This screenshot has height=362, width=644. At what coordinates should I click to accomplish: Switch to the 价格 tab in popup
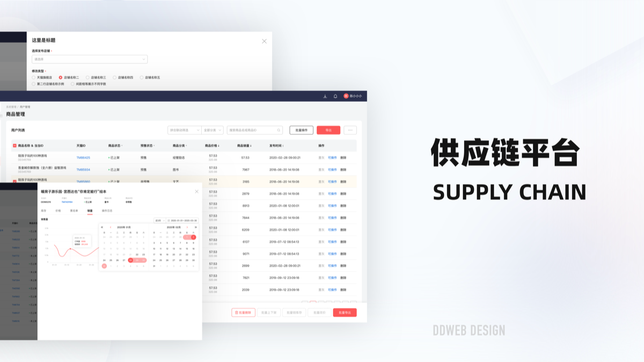(58, 211)
